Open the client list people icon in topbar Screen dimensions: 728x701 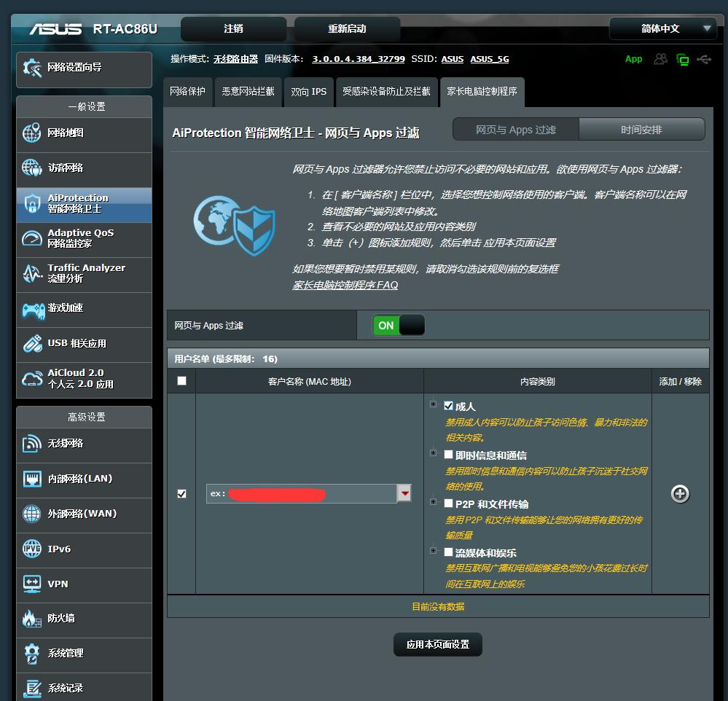click(x=660, y=60)
